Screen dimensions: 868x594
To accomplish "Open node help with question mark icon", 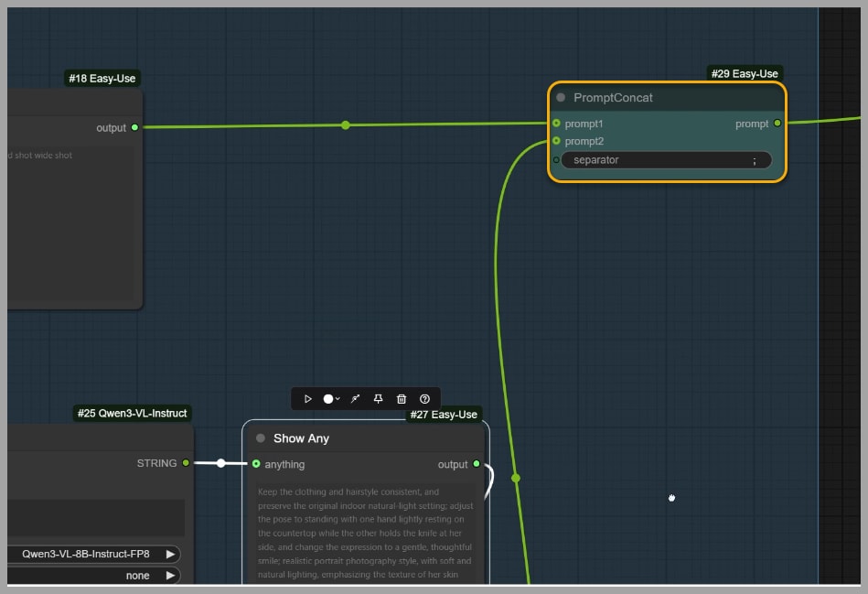I will coord(424,399).
